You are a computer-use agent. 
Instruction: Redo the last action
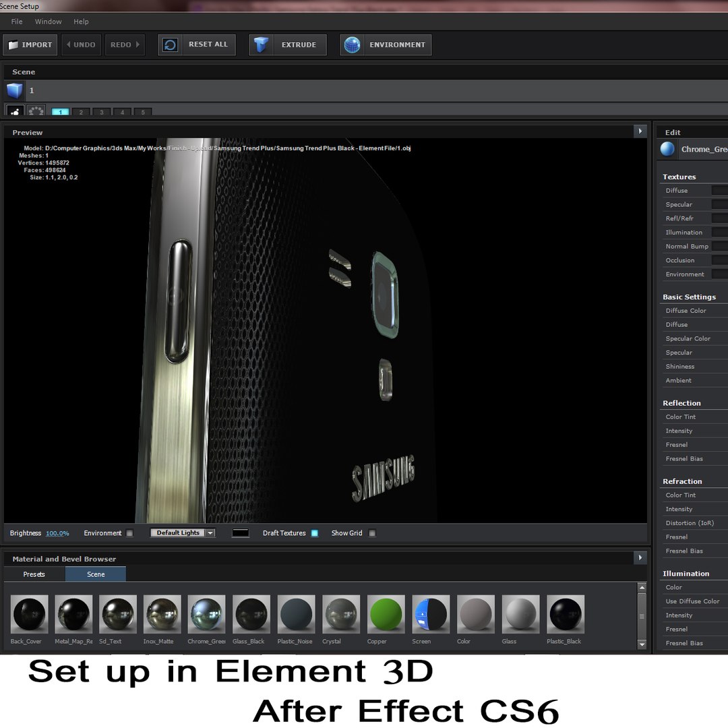click(125, 44)
